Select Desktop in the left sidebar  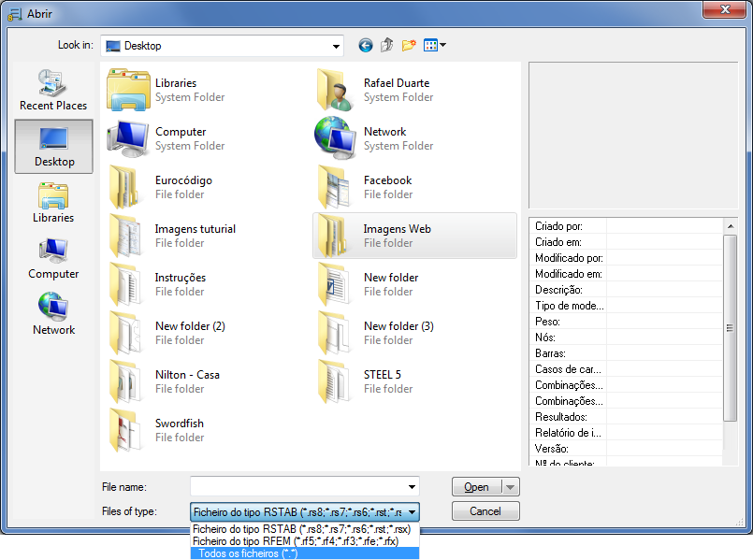pos(53,147)
